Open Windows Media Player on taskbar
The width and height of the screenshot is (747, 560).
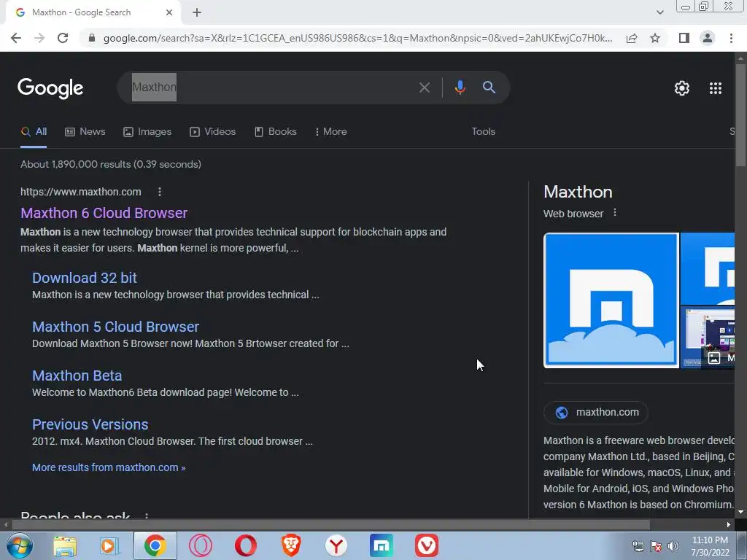click(109, 545)
